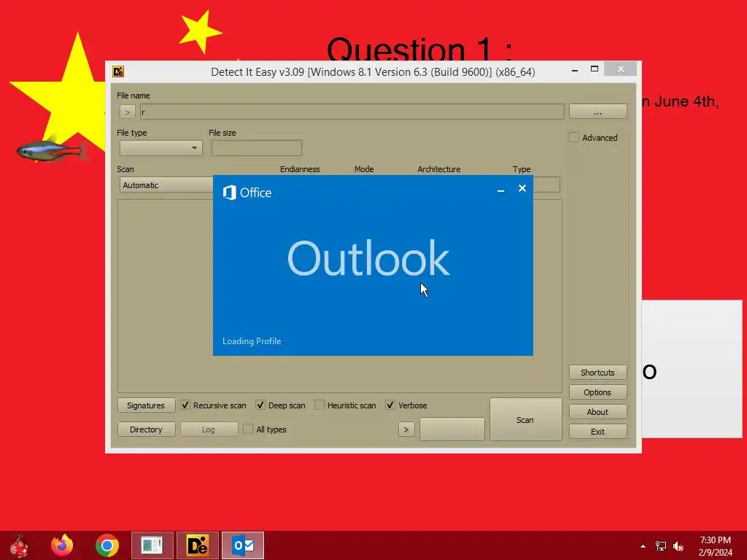Toggle the Verbose checkbox
Image resolution: width=747 pixels, height=560 pixels.
coord(390,405)
